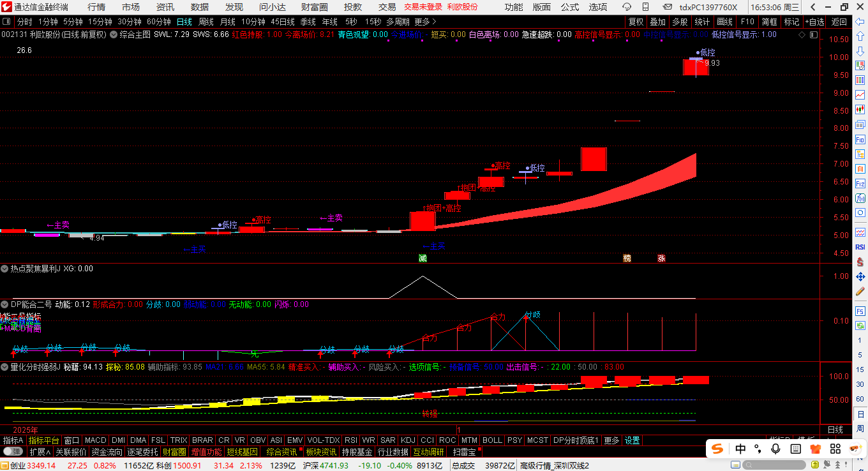This screenshot has height=471, width=868.
Task: Click the 涨 marker on chart
Action: [x=661, y=258]
